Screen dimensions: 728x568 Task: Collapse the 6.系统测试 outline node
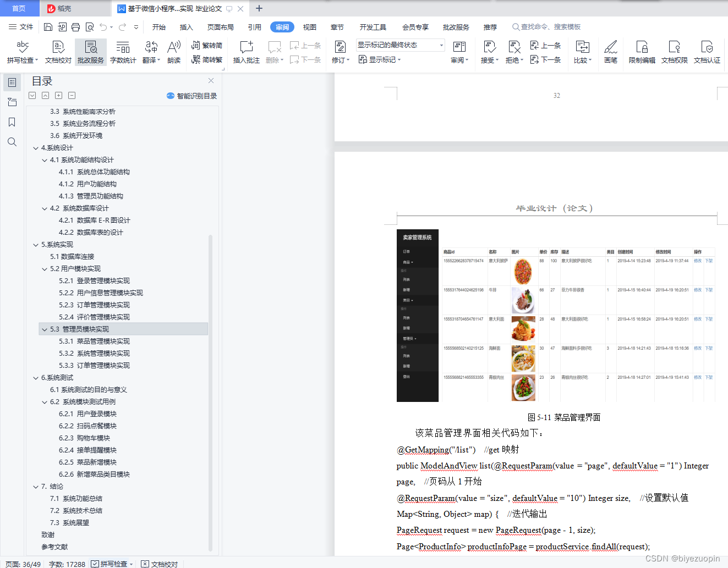point(36,378)
